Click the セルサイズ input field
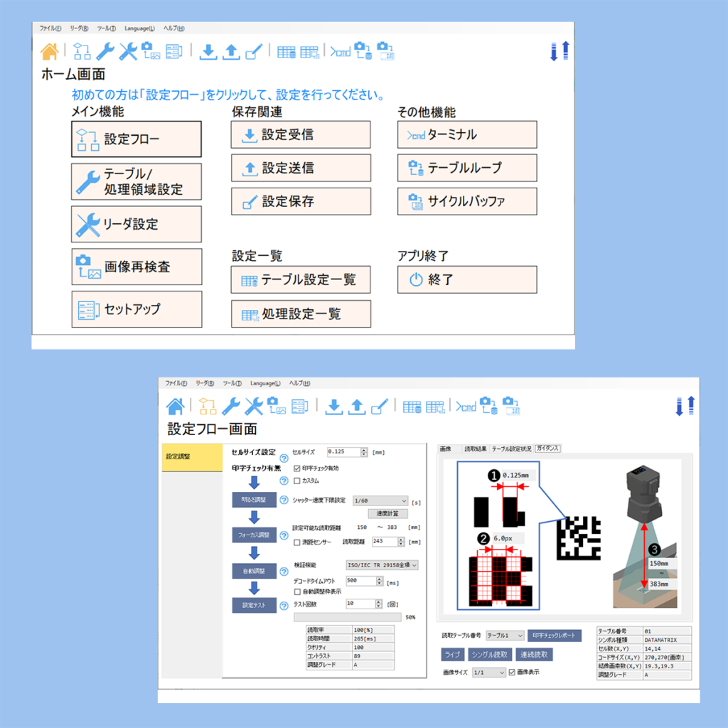Image resolution: width=728 pixels, height=728 pixels. point(344,451)
